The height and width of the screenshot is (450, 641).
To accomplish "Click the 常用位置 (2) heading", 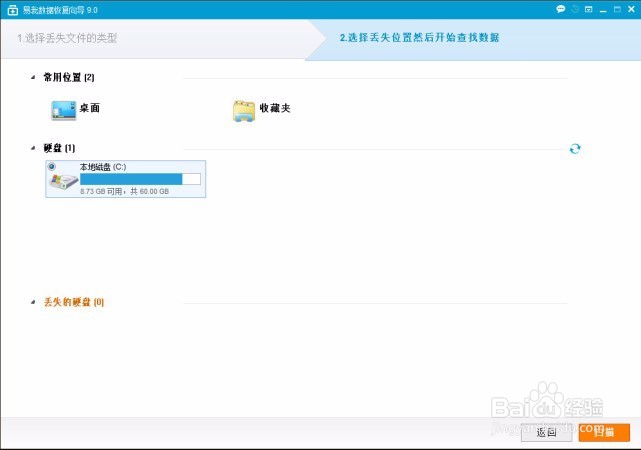I will pyautogui.click(x=69, y=77).
